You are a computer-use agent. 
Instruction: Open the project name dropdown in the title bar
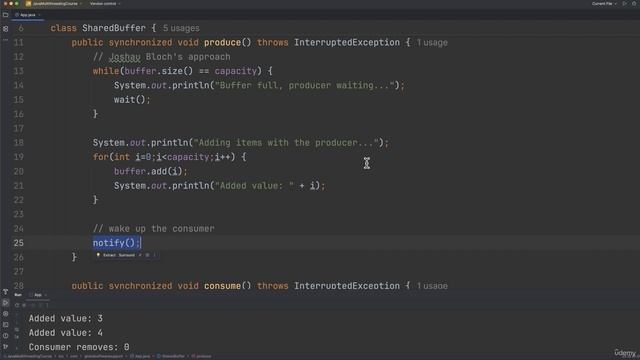click(55, 4)
